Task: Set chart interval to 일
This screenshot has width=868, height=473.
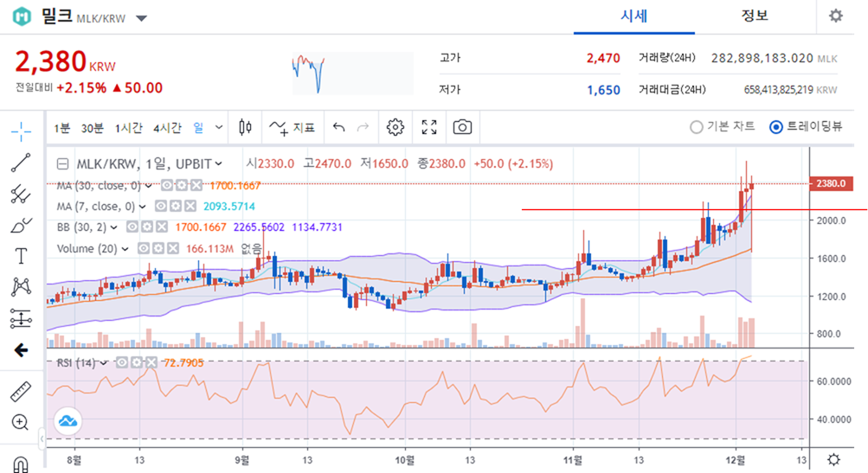Action: pos(198,128)
